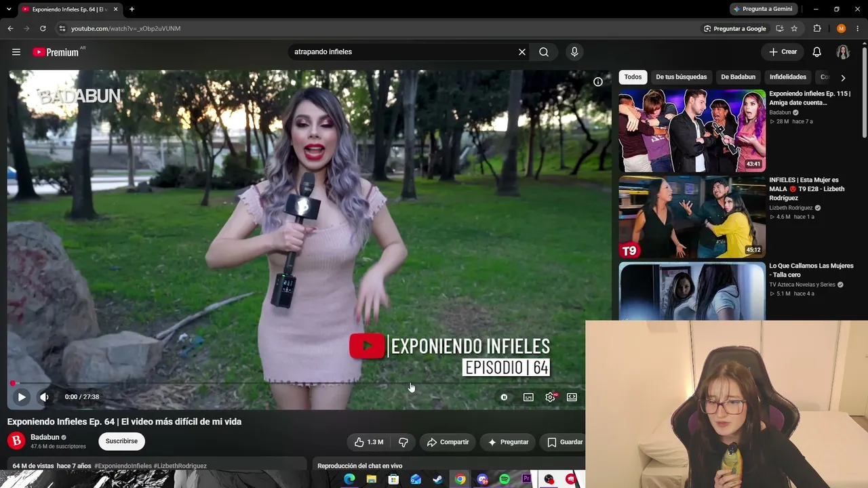Viewport: 868px width, 488px height.
Task: Open the Exponiendo infieles Ep. 115 title
Action: (x=810, y=98)
